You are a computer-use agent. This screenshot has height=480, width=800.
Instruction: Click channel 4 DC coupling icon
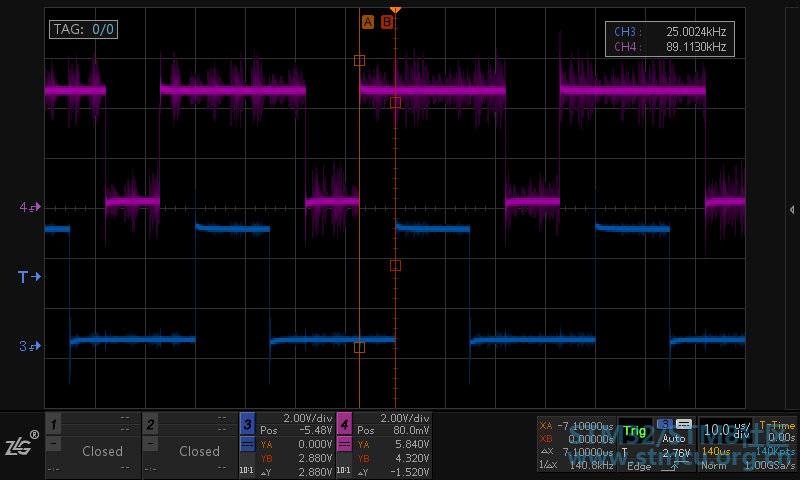344,444
